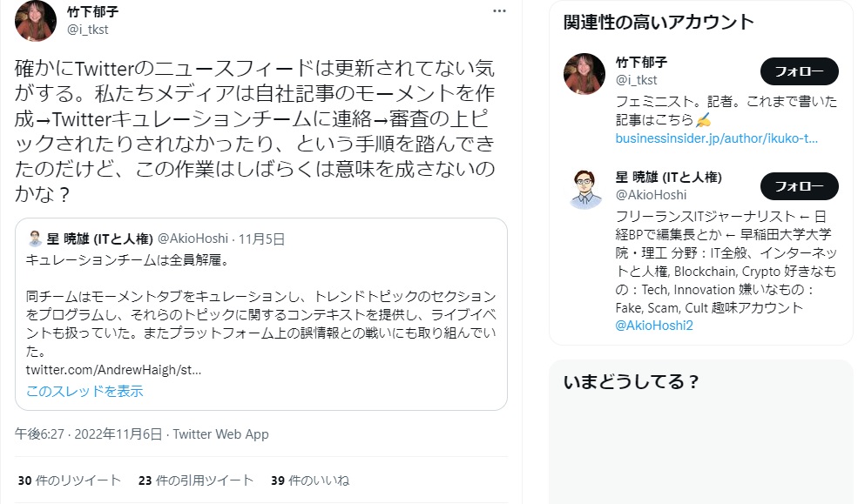Click 竹下郁子 name in related accounts panel
Screen dimensions: 858x504
641,64
